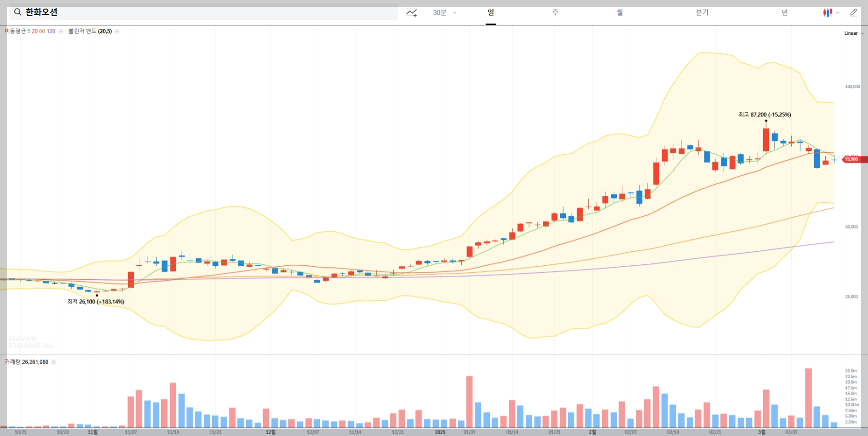Click the 12월 date axis label
The width and height of the screenshot is (868, 436).
pyautogui.click(x=271, y=432)
